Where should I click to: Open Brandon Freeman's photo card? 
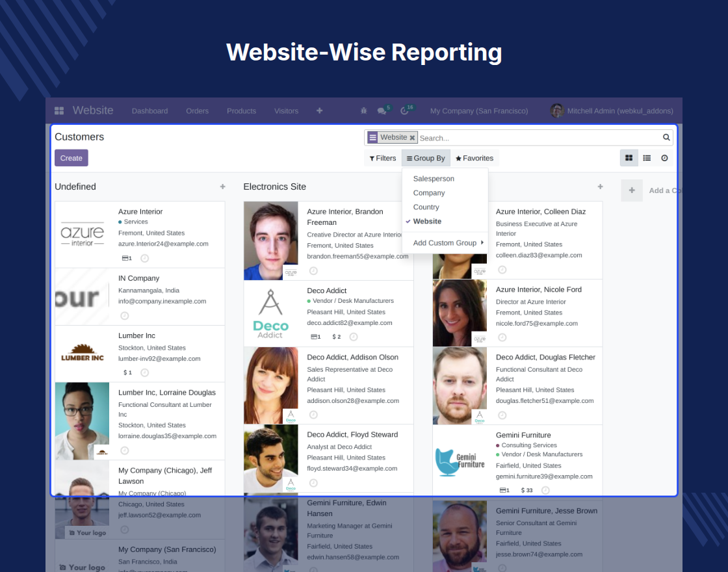[270, 240]
